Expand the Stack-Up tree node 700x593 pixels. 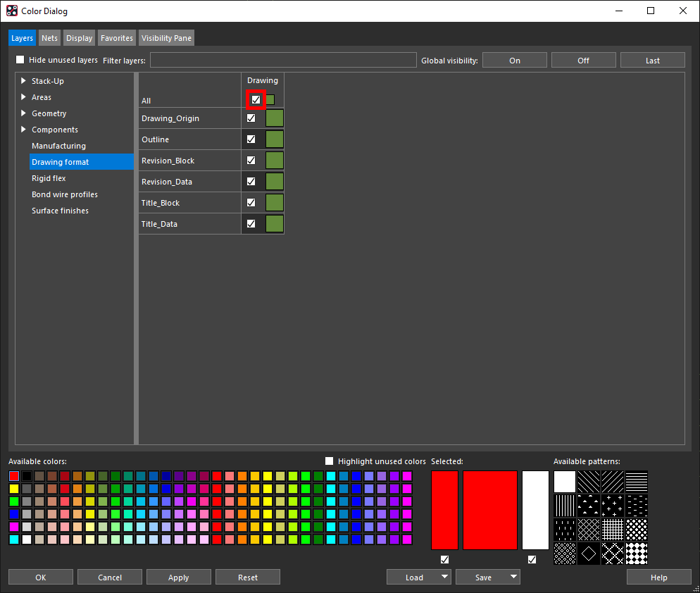[x=24, y=81]
